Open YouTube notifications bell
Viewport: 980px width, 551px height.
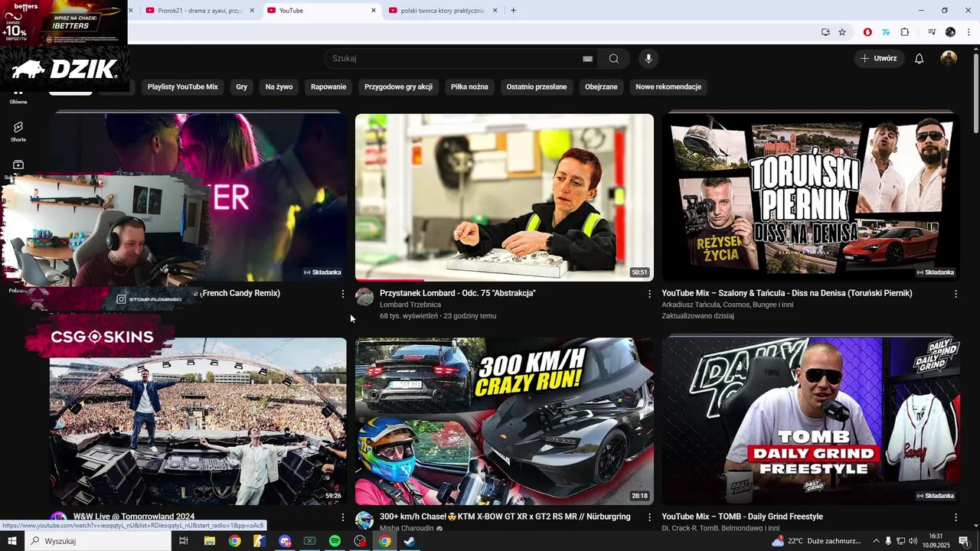[x=919, y=59]
